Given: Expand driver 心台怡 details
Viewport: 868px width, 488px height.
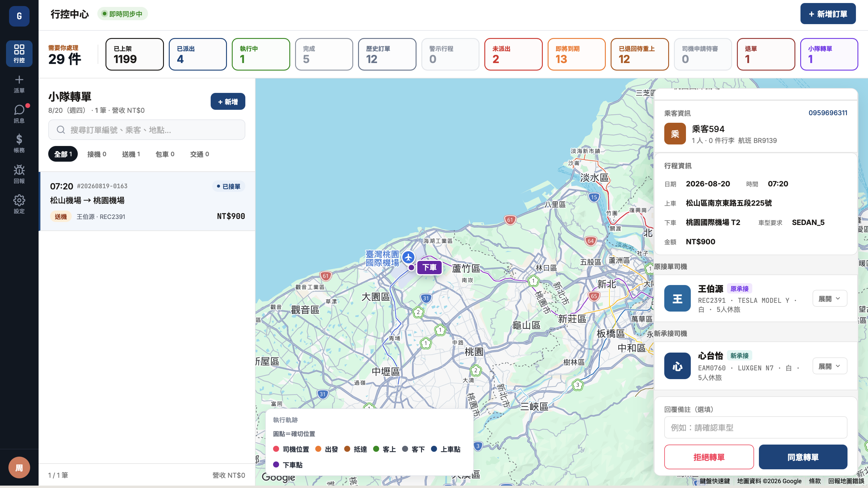Looking at the screenshot, I should point(830,366).
